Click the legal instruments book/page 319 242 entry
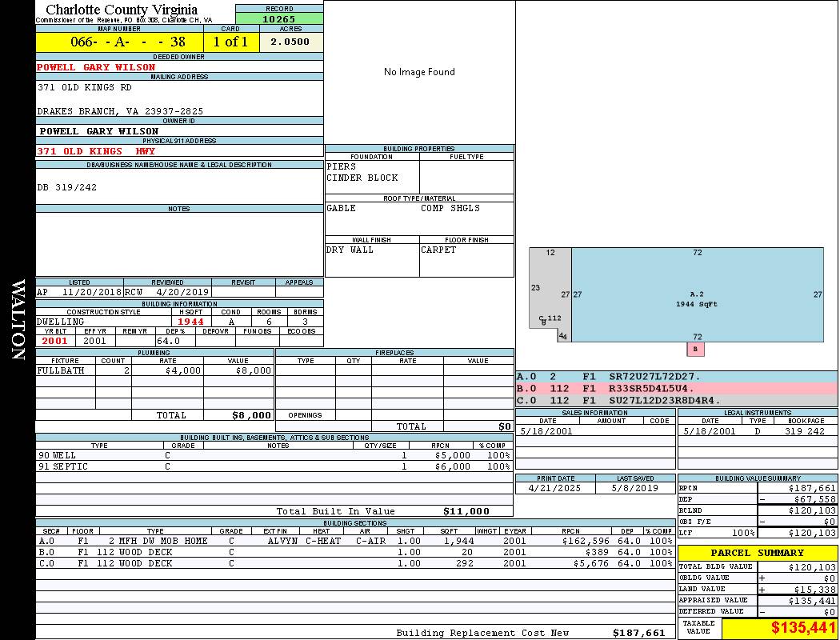840x640 pixels. 804,431
